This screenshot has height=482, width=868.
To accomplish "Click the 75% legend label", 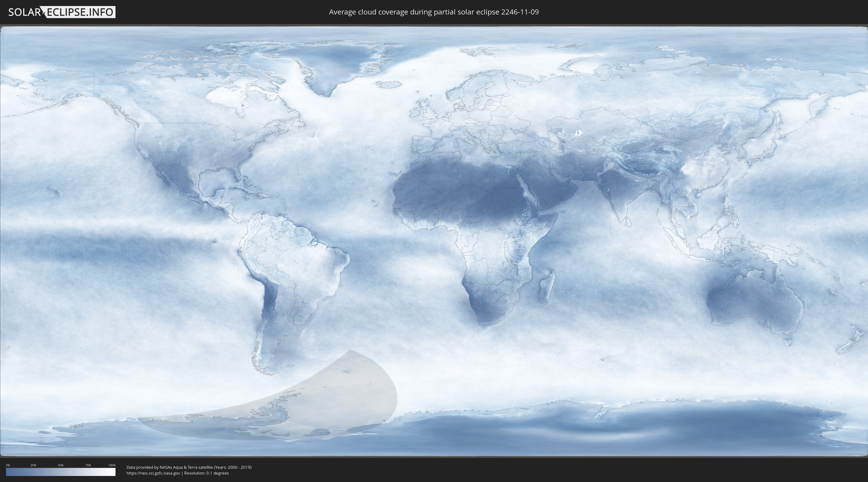I will (x=88, y=465).
